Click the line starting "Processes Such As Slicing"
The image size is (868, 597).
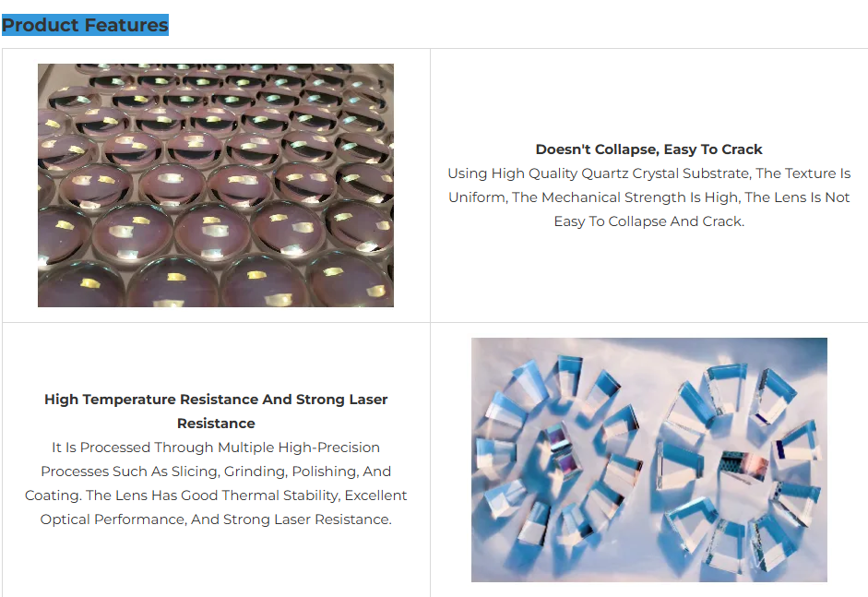pyautogui.click(x=216, y=472)
